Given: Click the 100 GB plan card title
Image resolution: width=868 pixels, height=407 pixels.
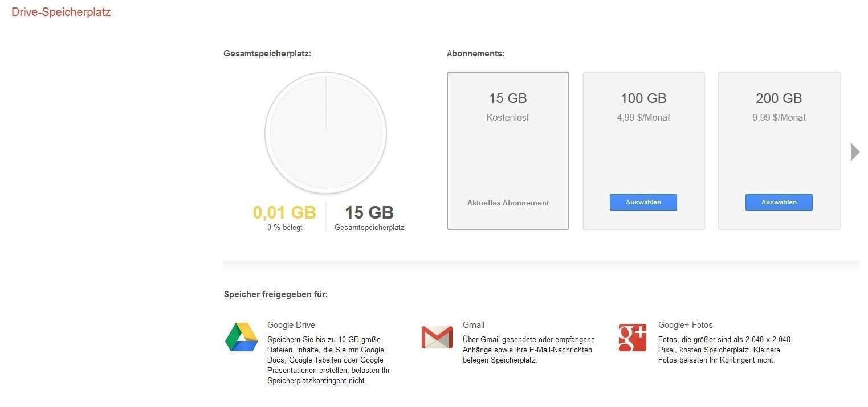Looking at the screenshot, I should pyautogui.click(x=643, y=98).
